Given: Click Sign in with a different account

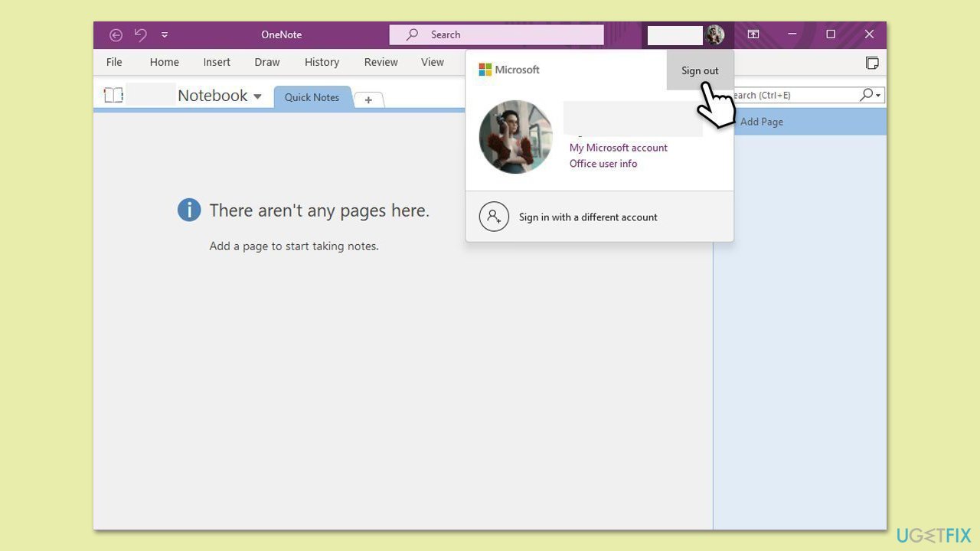Looking at the screenshot, I should point(599,217).
